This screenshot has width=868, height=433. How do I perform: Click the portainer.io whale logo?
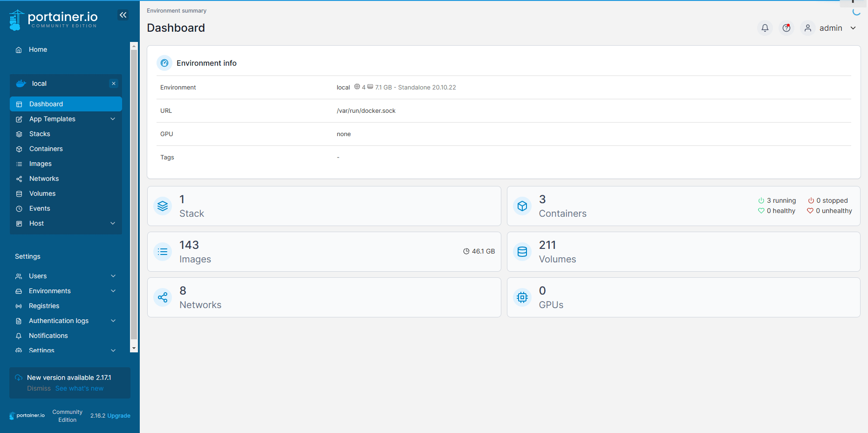tap(17, 19)
